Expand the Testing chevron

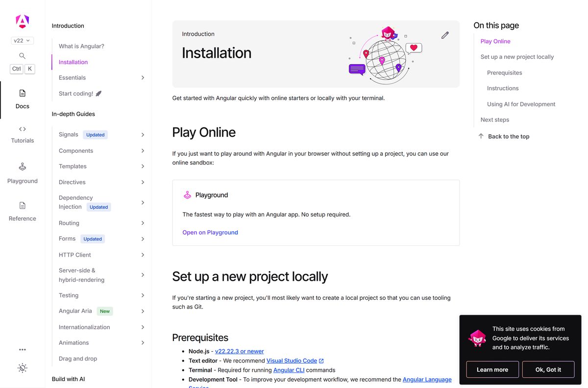(143, 295)
